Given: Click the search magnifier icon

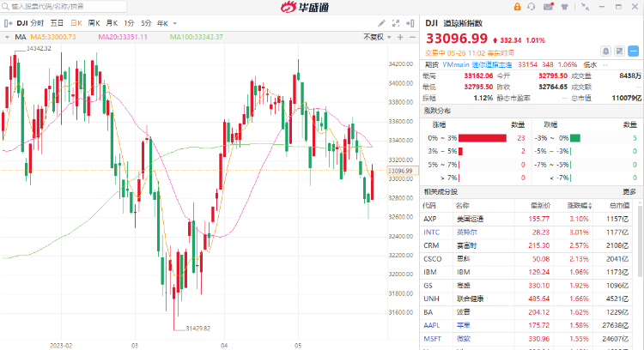Looking at the screenshot, I should tap(5, 7).
